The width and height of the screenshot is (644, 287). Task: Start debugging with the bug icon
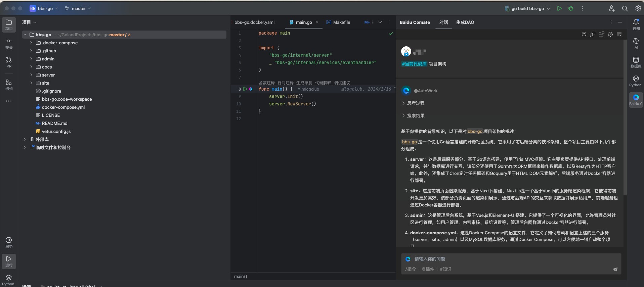point(571,8)
